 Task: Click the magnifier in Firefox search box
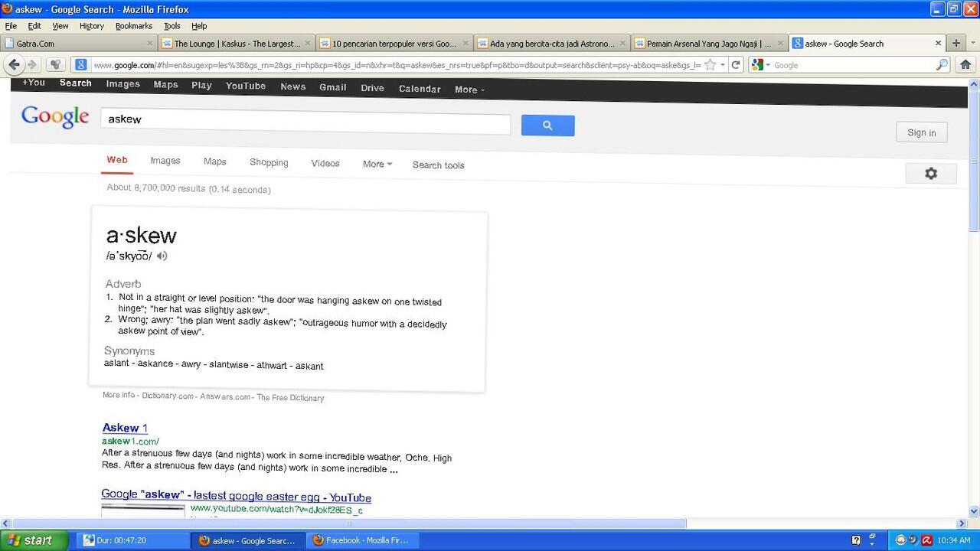(x=942, y=65)
